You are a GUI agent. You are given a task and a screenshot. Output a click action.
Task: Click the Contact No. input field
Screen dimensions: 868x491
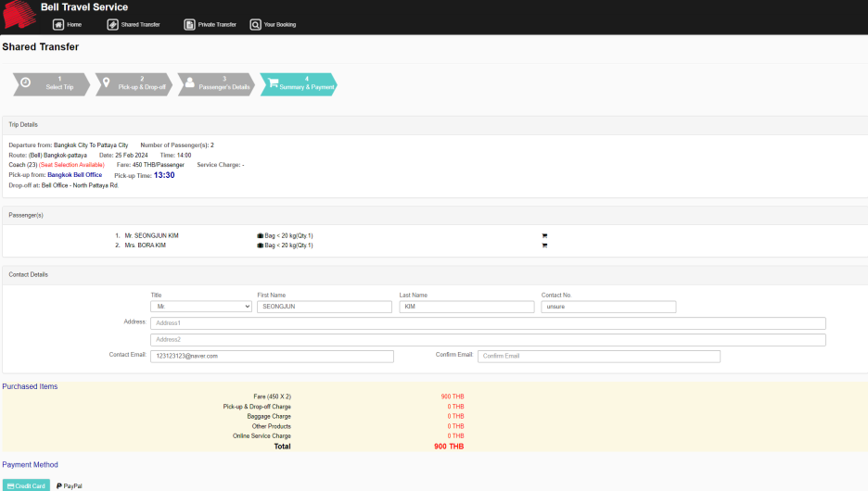pyautogui.click(x=608, y=307)
